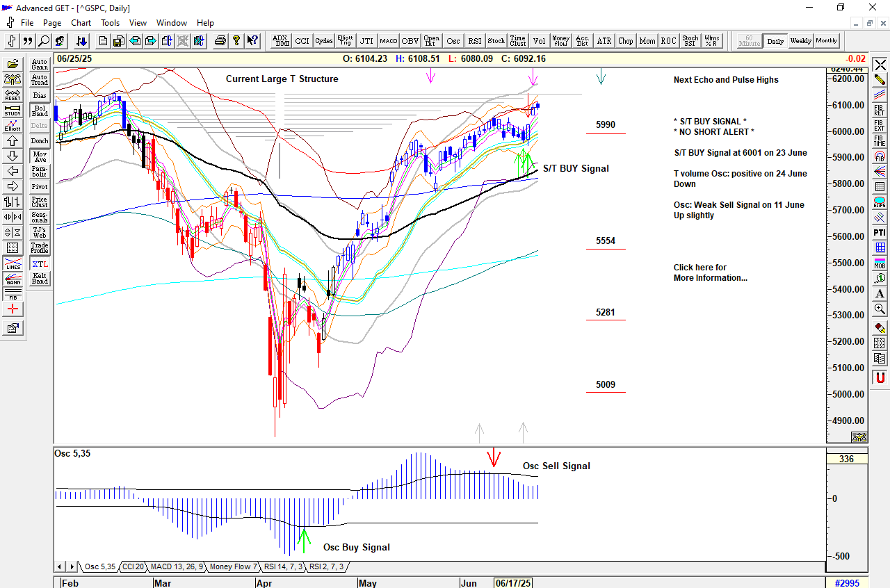
Task: Click the PTI tool on right toolbar
Action: coord(880,232)
